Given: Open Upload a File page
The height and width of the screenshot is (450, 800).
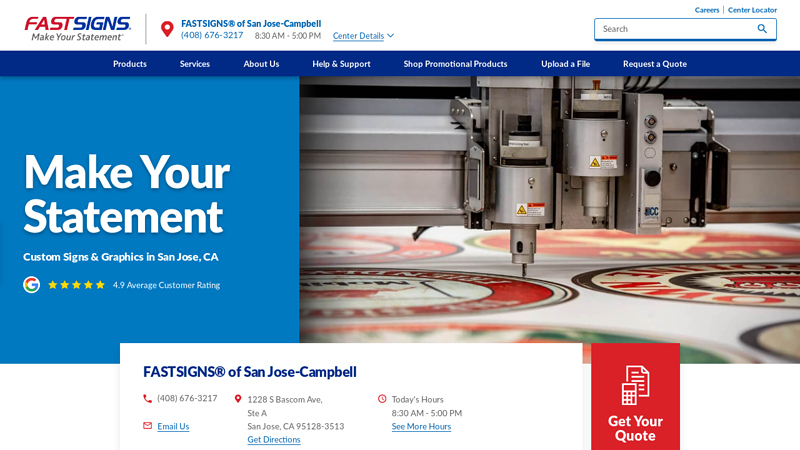Looking at the screenshot, I should pos(565,64).
